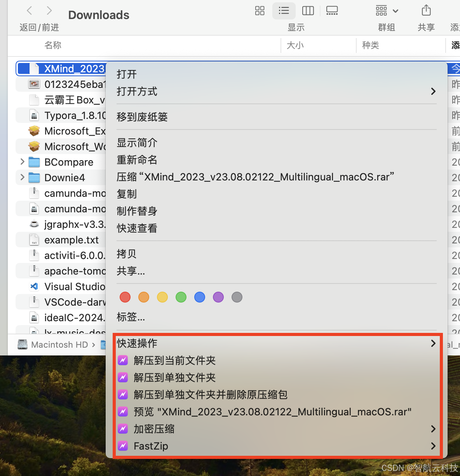Select the example.txt file icon
The width and height of the screenshot is (460, 476).
coord(34,240)
